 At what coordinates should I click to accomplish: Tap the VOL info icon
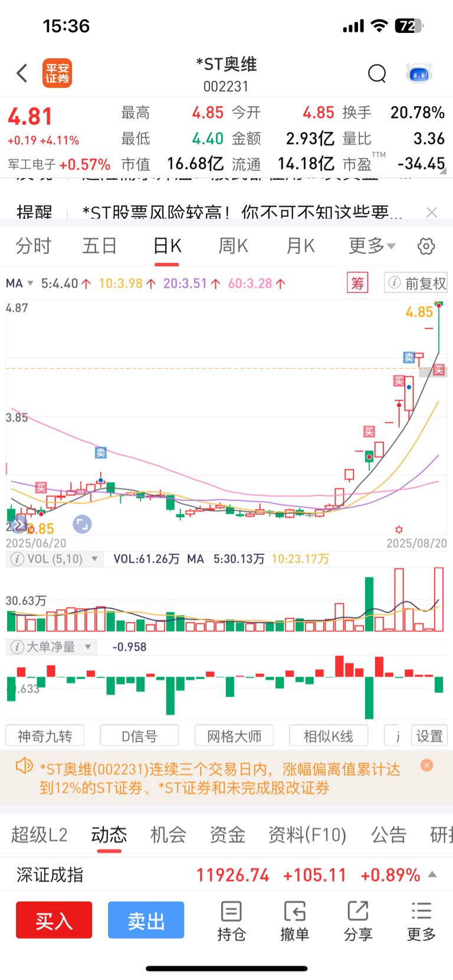[18, 558]
